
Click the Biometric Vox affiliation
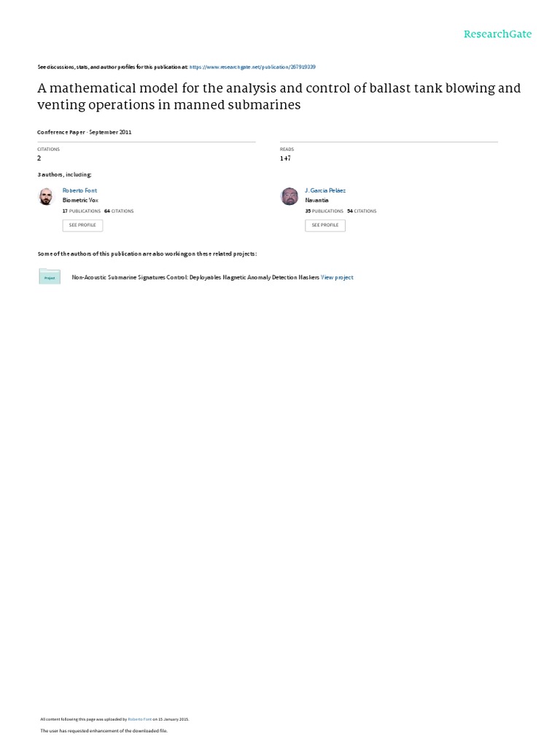tap(82, 200)
